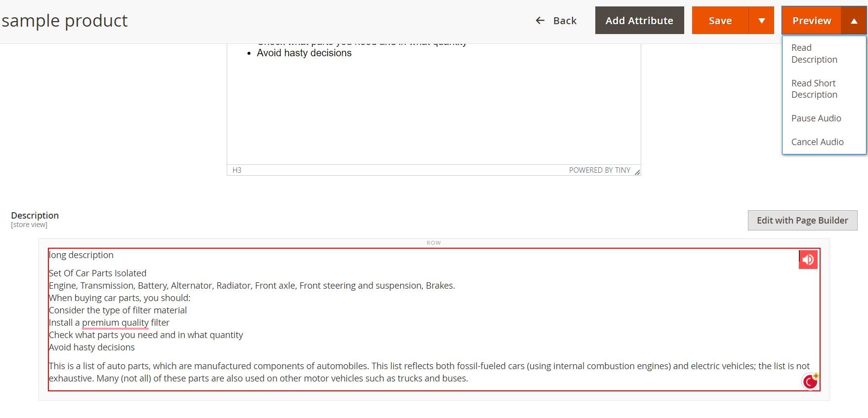
Task: Click the underlined "premium quality" text
Action: point(115,323)
